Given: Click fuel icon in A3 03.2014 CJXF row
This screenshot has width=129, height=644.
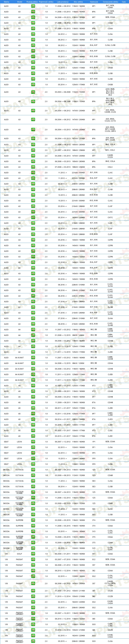Looking at the screenshot, I should (x=33, y=206).
